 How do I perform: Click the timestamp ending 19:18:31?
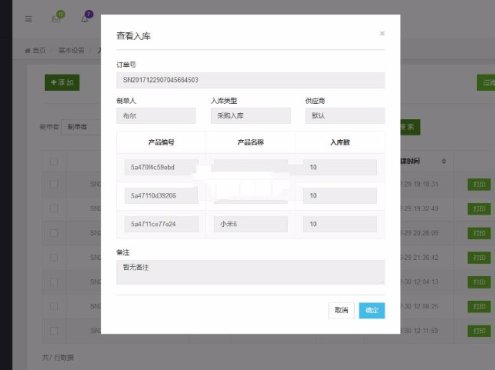(419, 184)
